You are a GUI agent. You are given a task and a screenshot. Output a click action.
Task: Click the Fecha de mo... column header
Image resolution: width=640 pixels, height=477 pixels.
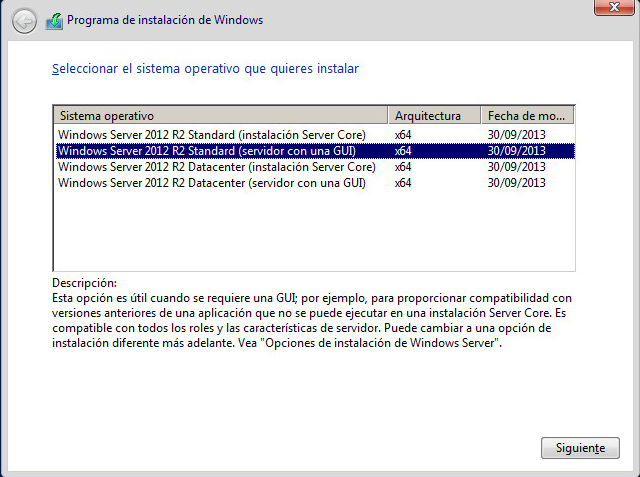point(527,116)
